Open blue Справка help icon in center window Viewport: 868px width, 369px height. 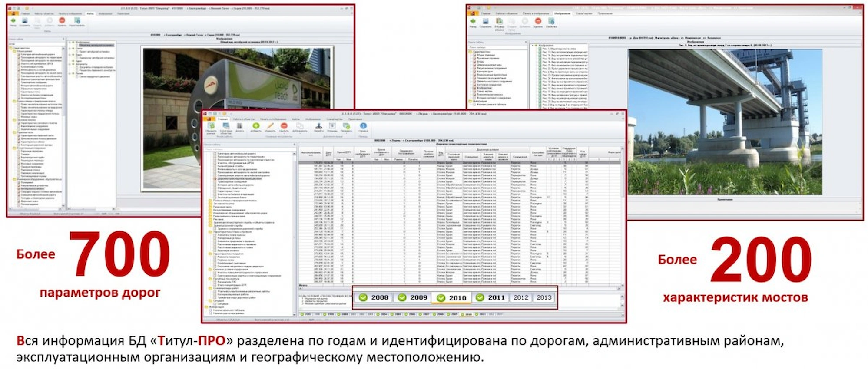click(x=363, y=126)
